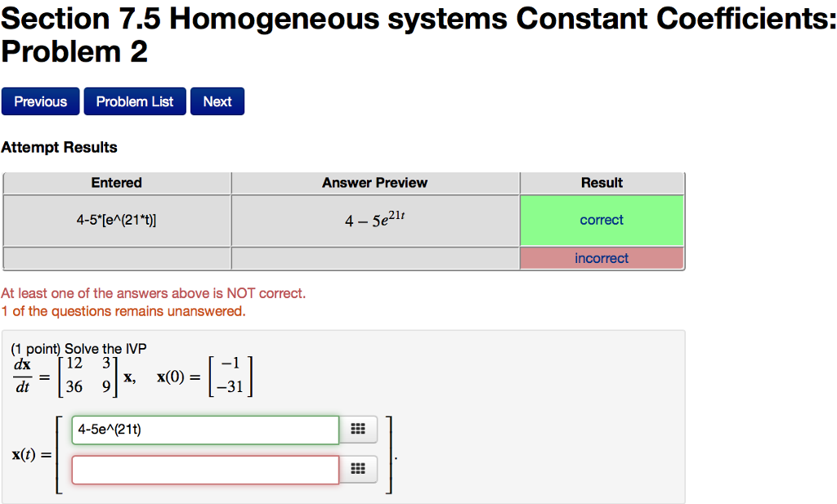Click the Answer Preview column header

374,182
